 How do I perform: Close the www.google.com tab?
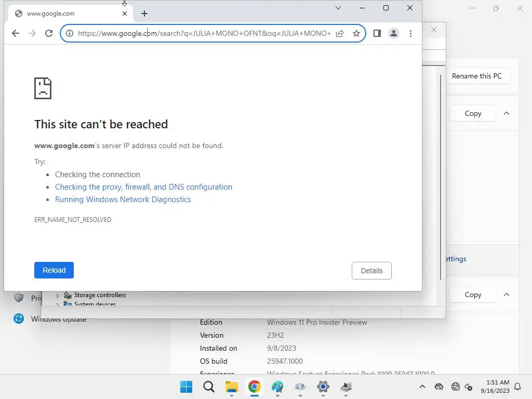coord(125,14)
